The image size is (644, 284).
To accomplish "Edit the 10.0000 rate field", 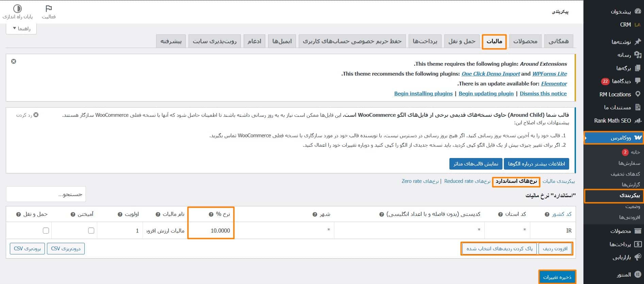I will tap(211, 231).
